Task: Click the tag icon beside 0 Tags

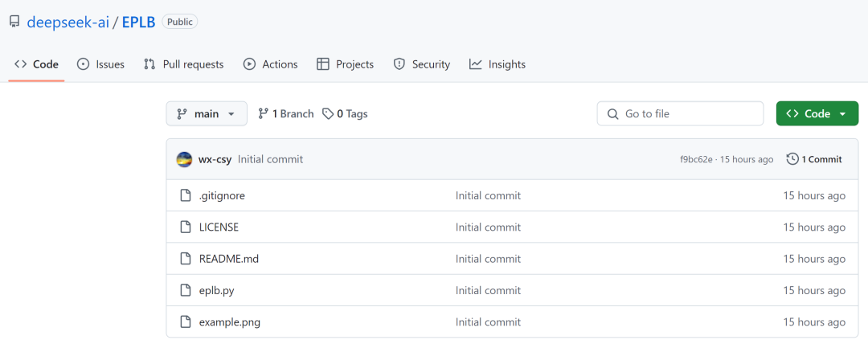Action: pyautogui.click(x=328, y=114)
